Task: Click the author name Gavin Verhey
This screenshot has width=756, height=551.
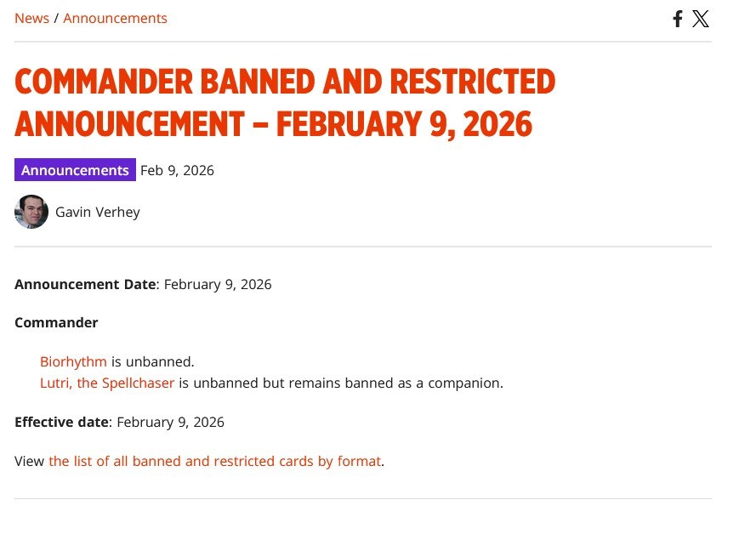Action: coord(98,212)
